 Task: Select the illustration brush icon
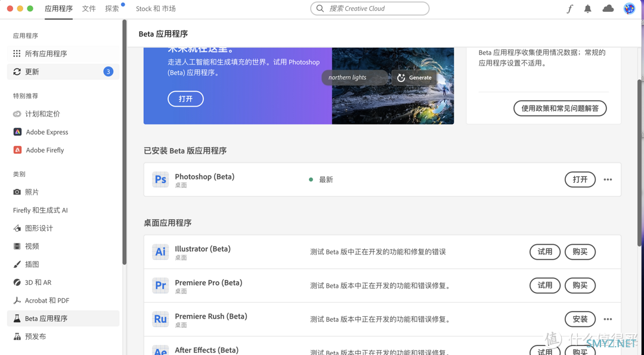[x=17, y=264]
